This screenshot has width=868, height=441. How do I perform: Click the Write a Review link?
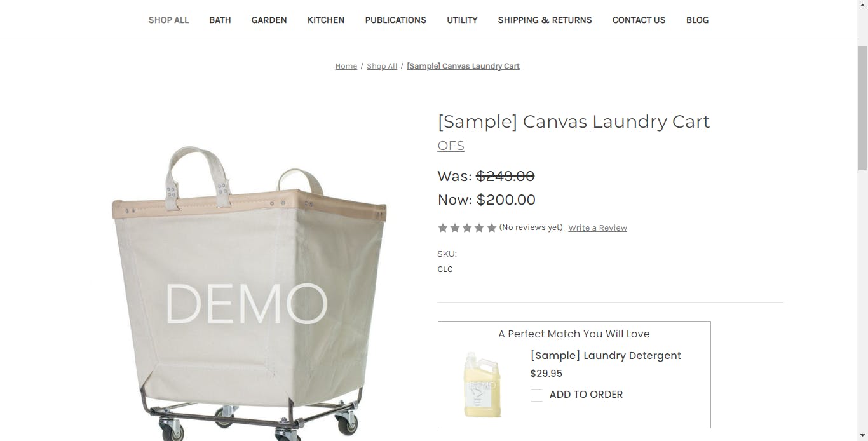[x=597, y=228]
